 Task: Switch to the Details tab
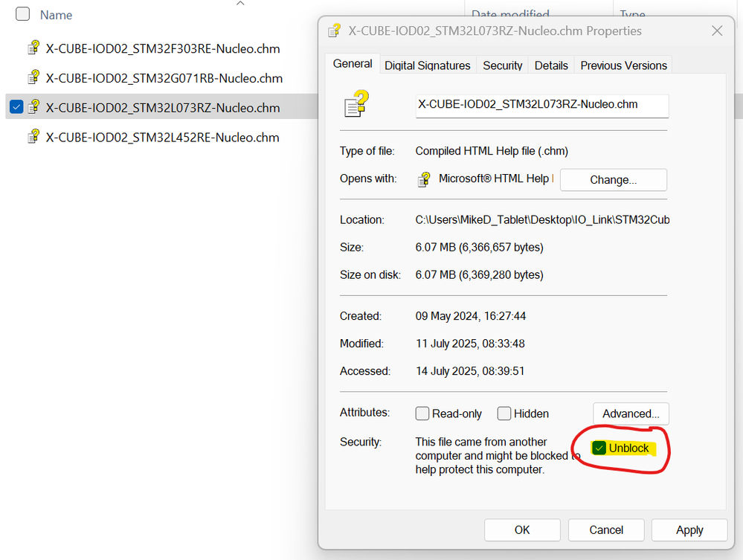tap(551, 65)
